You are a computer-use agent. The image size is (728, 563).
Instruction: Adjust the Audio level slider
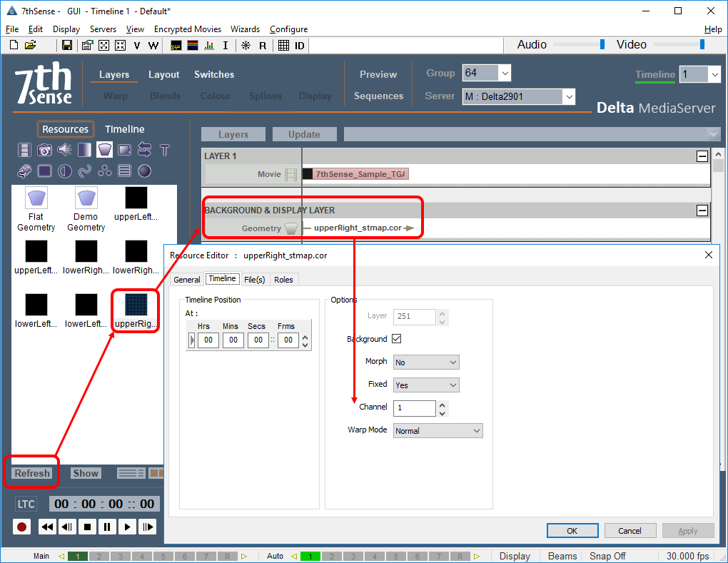click(x=602, y=44)
